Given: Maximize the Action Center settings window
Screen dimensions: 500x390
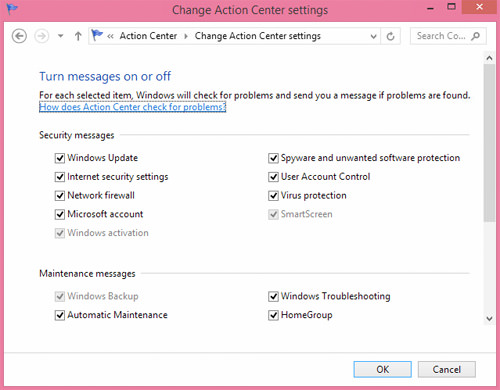Looking at the screenshot, I should (x=451, y=7).
